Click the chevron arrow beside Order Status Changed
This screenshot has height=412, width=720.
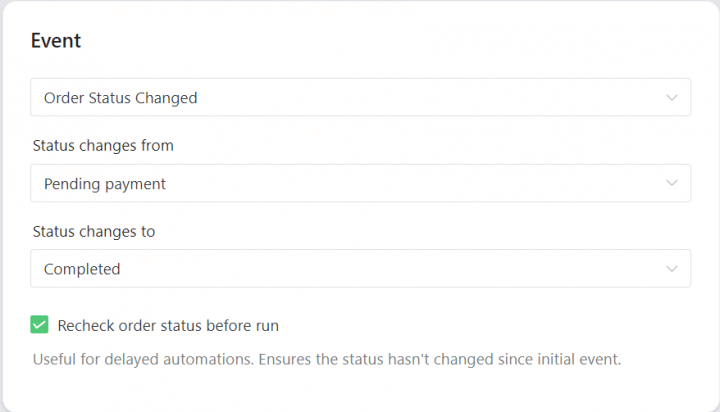(671, 98)
